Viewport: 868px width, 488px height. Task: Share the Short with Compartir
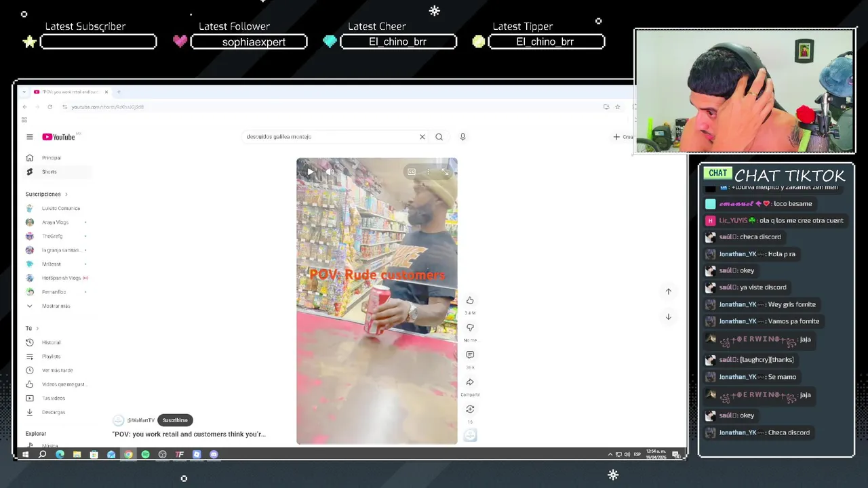tap(470, 382)
